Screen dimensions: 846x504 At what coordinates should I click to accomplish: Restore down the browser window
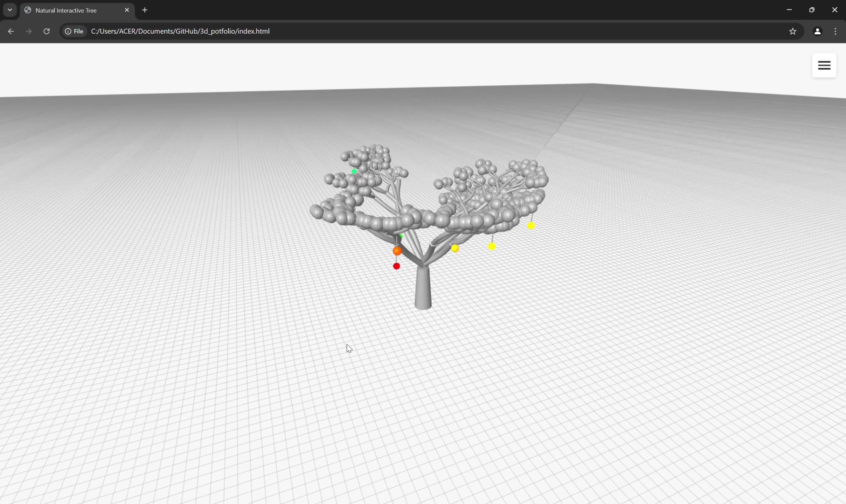(812, 10)
